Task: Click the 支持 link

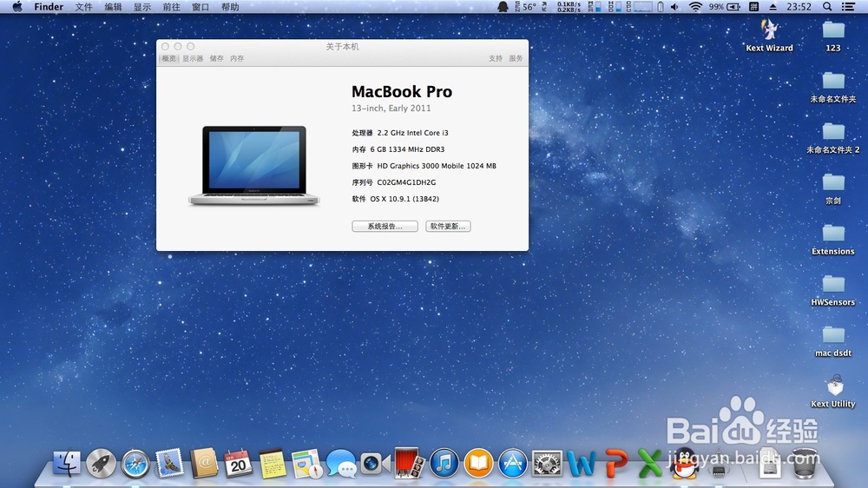Action: (496, 58)
